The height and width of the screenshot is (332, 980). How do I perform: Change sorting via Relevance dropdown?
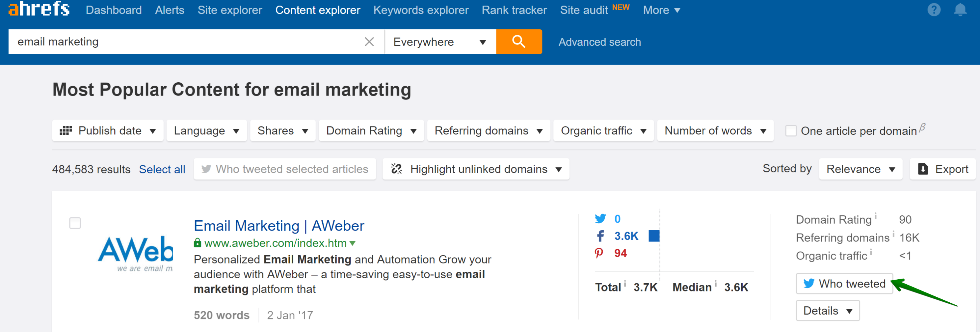pos(861,169)
